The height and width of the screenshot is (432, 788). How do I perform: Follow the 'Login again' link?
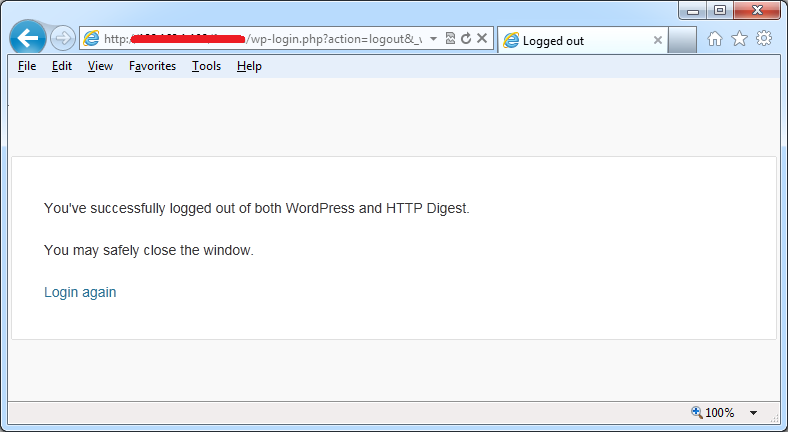[x=80, y=292]
